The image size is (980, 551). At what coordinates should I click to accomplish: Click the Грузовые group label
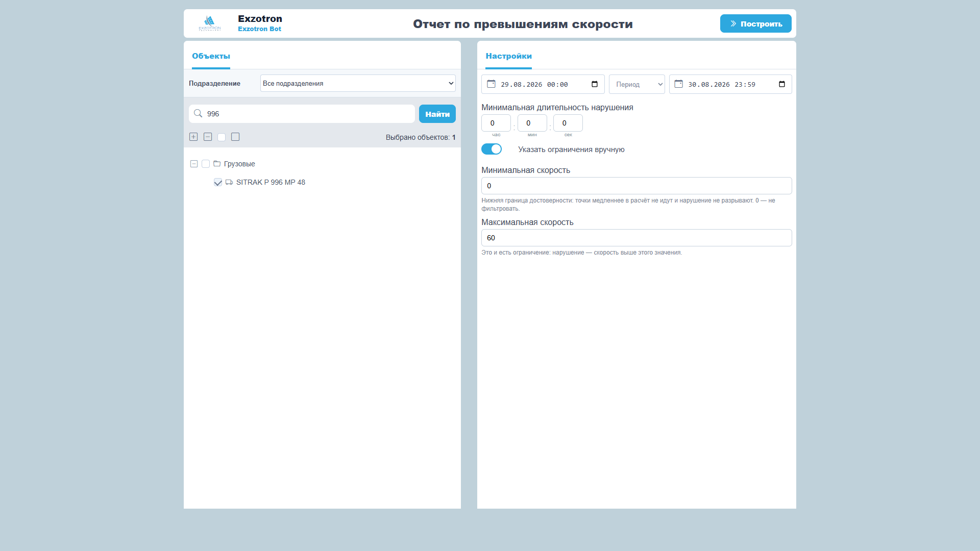pos(239,164)
